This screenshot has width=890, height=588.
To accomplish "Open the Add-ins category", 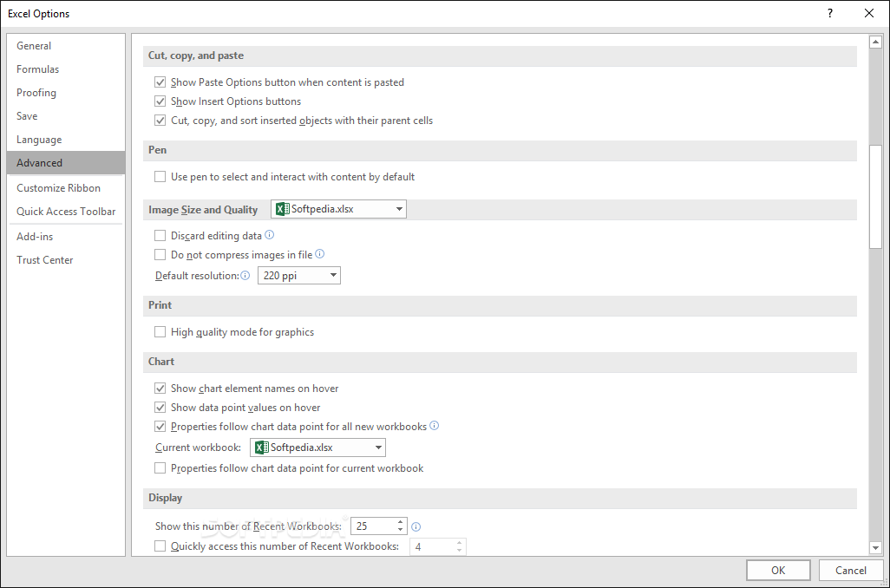I will click(x=66, y=237).
